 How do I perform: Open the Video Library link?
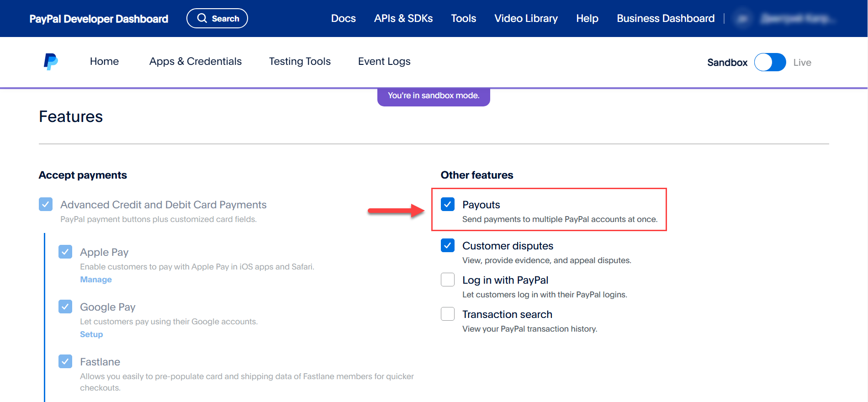(x=526, y=18)
